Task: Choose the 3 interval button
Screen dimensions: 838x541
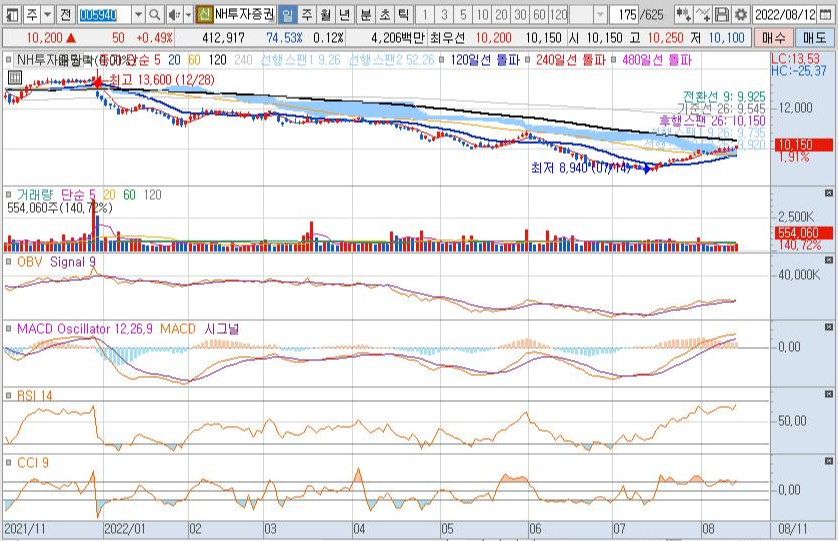Action: 444,14
